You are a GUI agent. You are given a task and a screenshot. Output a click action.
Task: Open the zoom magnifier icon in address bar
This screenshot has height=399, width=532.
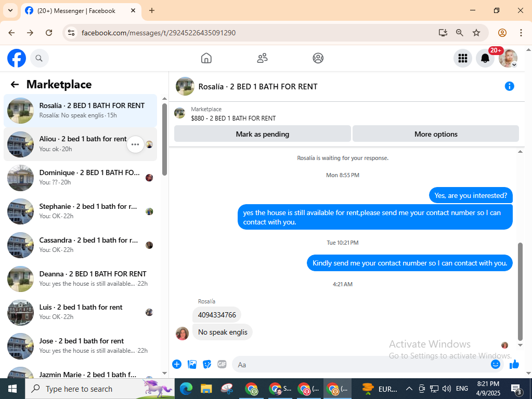(x=459, y=33)
